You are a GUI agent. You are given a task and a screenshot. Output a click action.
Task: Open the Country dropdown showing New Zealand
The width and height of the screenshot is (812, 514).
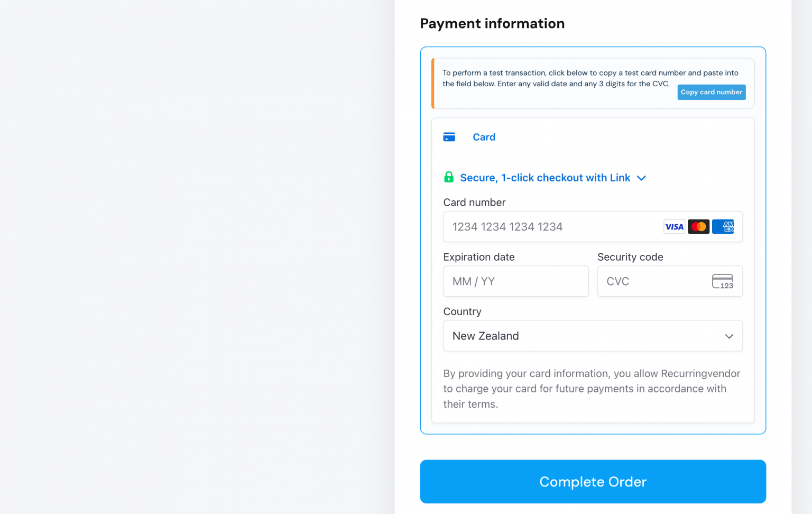pyautogui.click(x=729, y=336)
